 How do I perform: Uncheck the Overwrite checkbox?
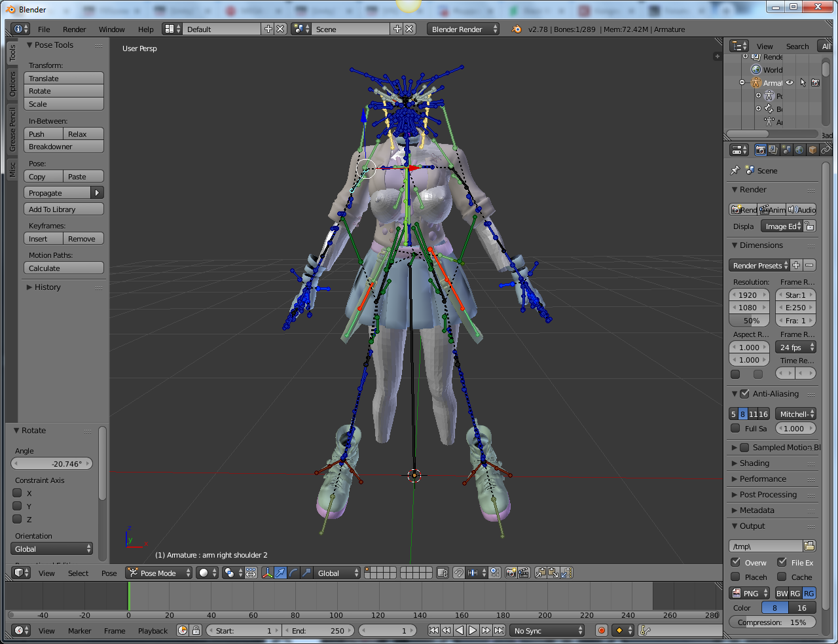pos(735,562)
